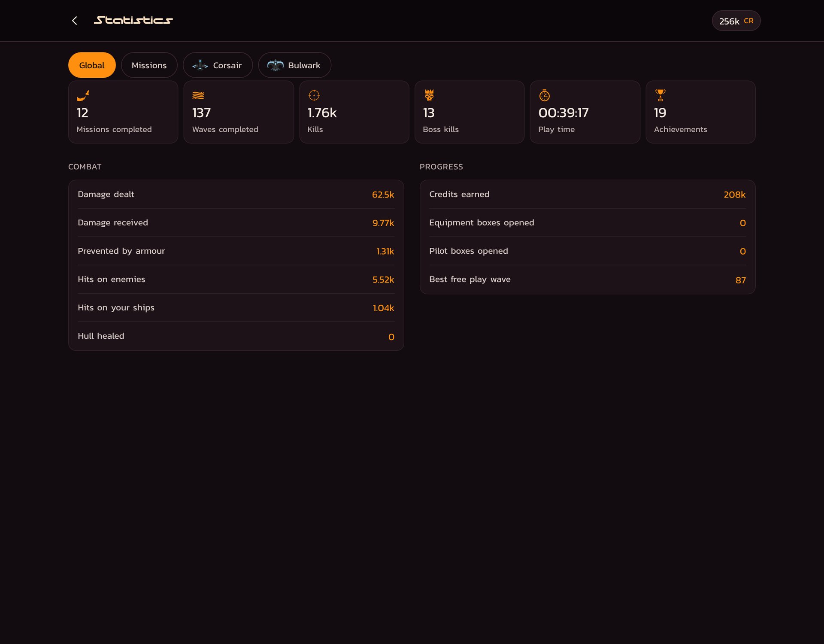This screenshot has width=824, height=644.
Task: Click the waves completed icon
Action: click(198, 95)
